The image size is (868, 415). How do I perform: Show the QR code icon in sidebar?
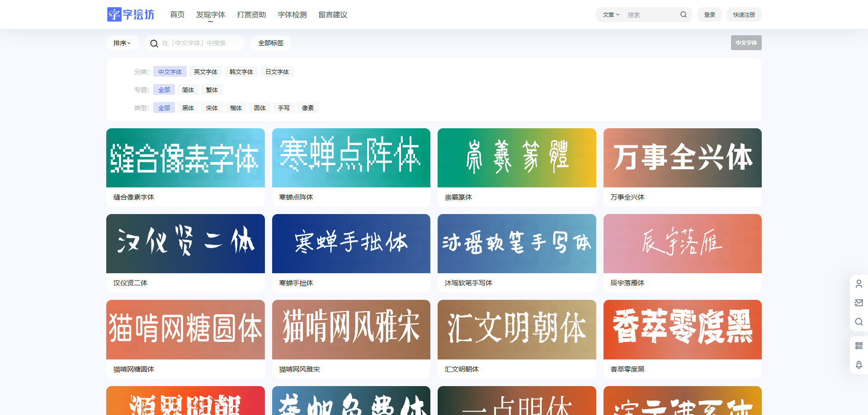click(x=859, y=346)
